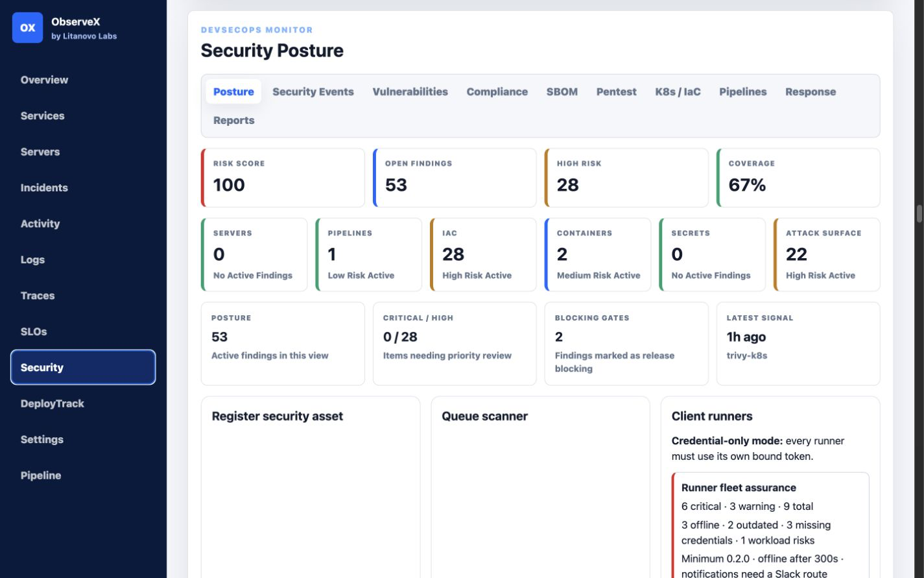The height and width of the screenshot is (578, 924).
Task: Select the Secrets No Active Findings card
Action: pyautogui.click(x=713, y=254)
